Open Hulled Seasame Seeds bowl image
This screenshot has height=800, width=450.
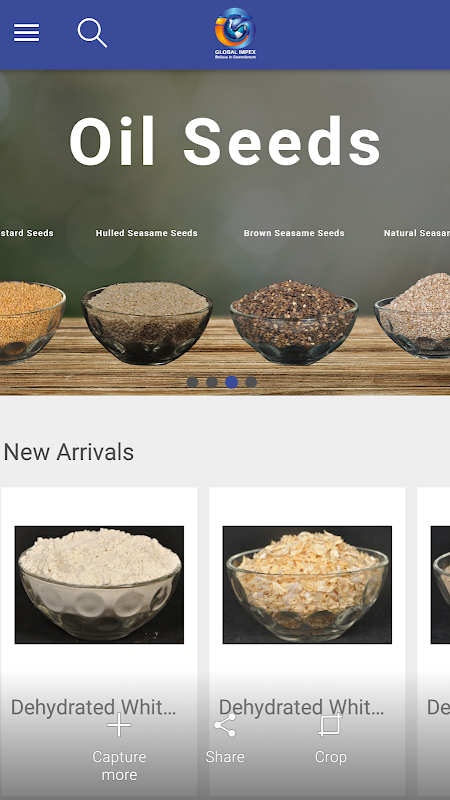(x=147, y=323)
